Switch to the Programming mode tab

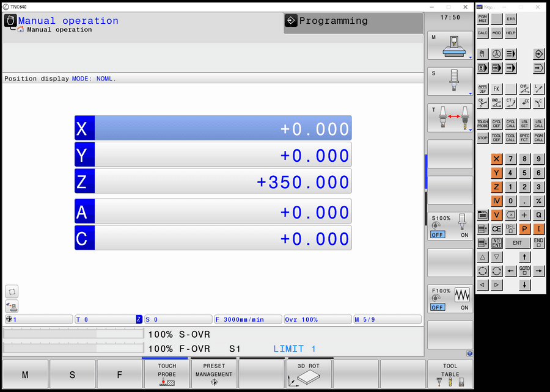(353, 23)
